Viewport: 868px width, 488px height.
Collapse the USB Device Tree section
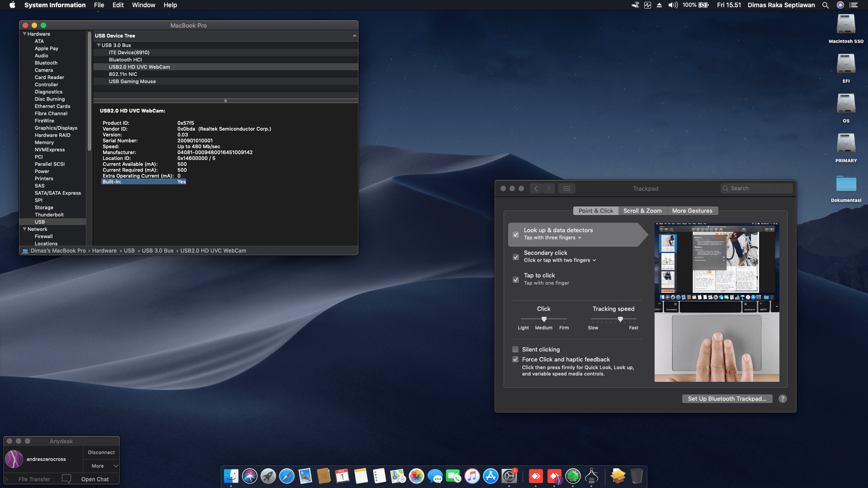pyautogui.click(x=354, y=36)
